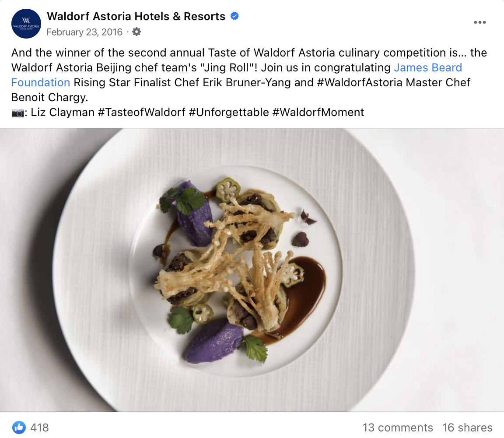The width and height of the screenshot is (504, 438).
Task: Open the #WaldorfAstoria hashtag
Action: [359, 82]
